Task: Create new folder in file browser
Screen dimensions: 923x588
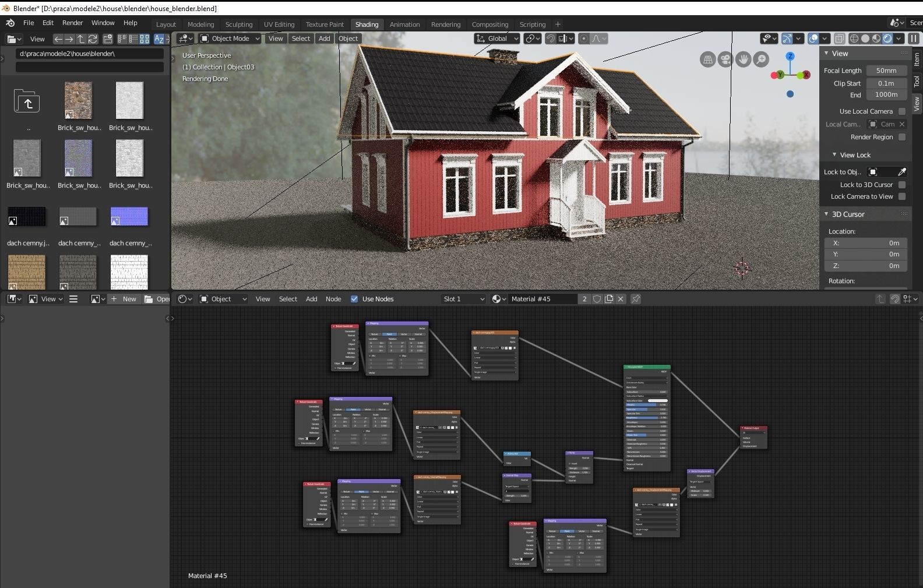Action: coord(108,39)
